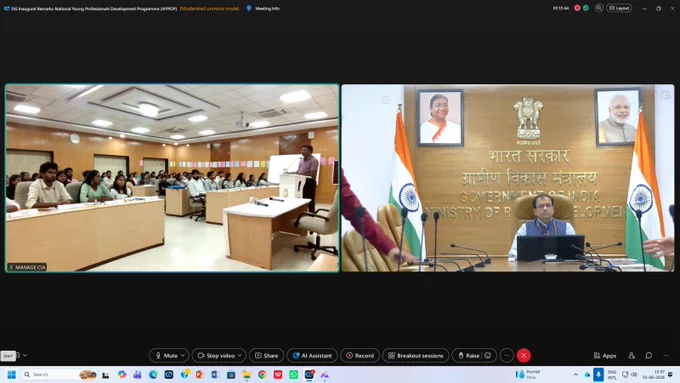Click the Windows taskbar Search box
Image resolution: width=680 pixels, height=383 pixels.
click(59, 374)
